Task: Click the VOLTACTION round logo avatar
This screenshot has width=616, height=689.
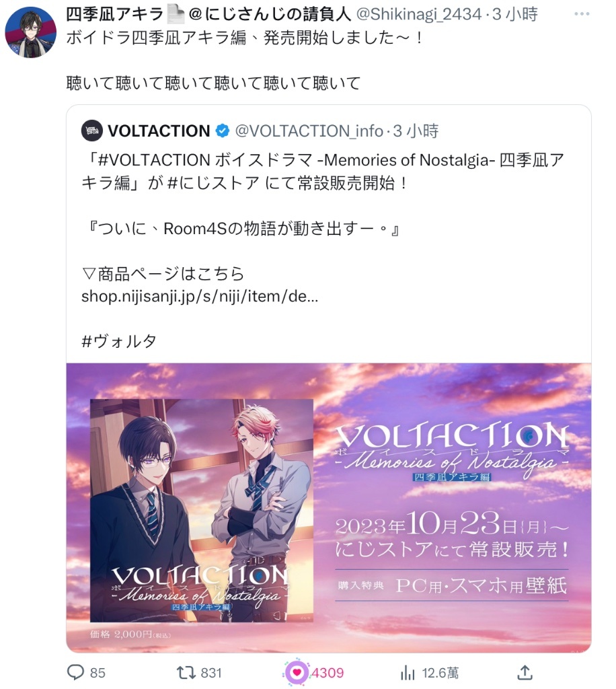Action: click(x=91, y=131)
